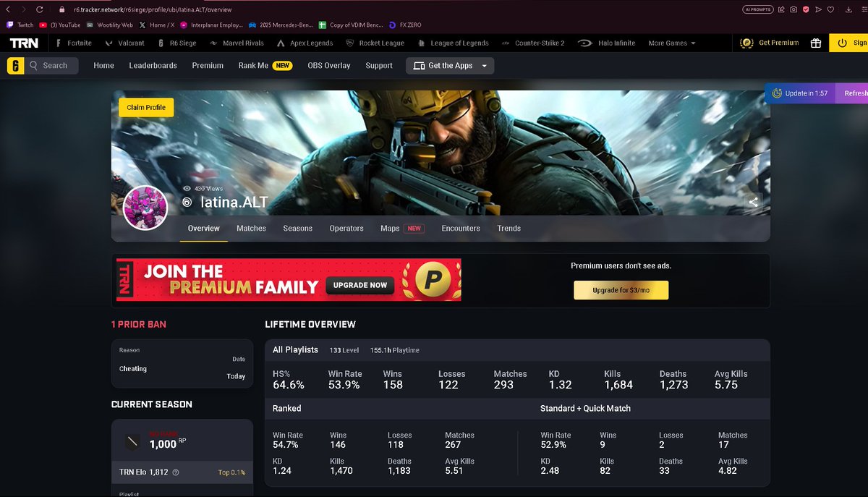868x497 pixels.
Task: Open the Interplanar Employ... bookmark
Action: click(211, 25)
